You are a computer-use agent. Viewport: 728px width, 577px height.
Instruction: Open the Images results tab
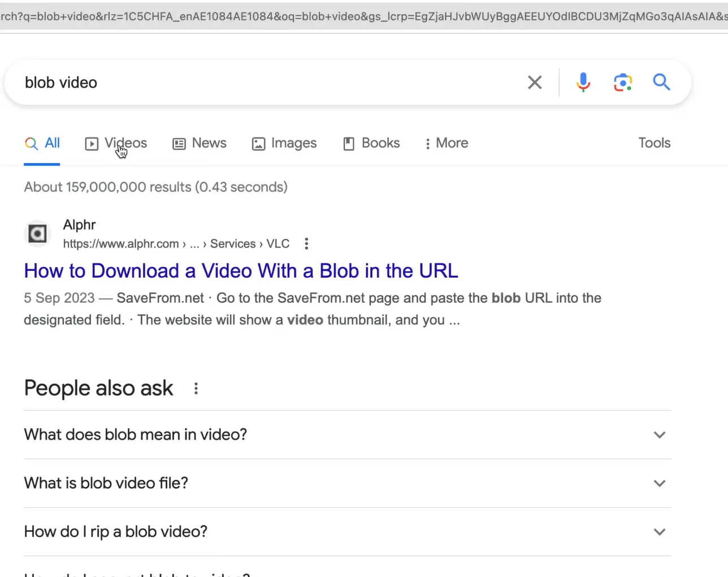(284, 144)
